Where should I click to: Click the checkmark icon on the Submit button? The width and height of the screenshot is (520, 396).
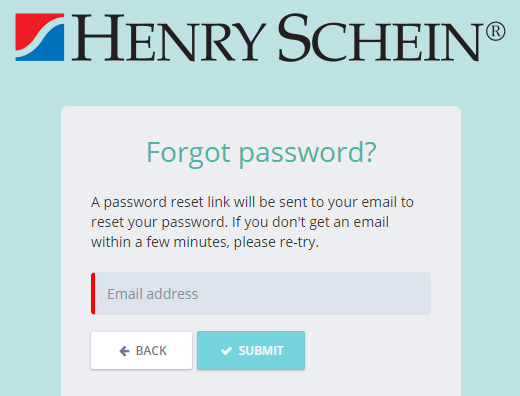(x=226, y=351)
